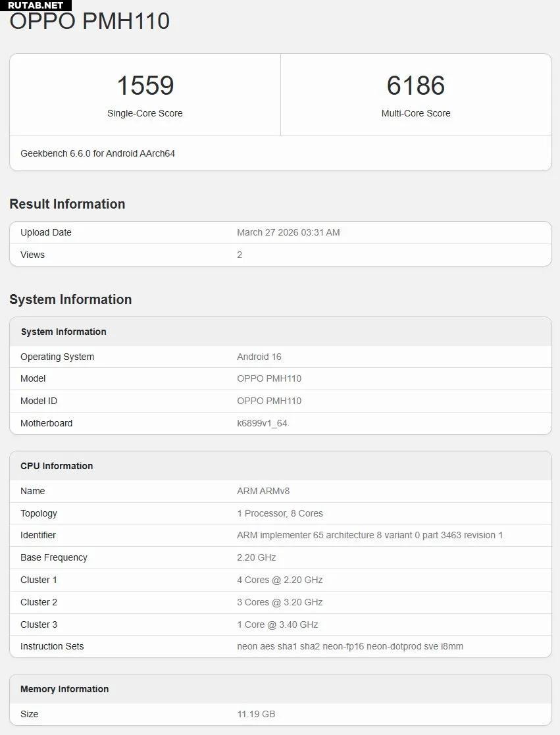Click the Geekbench 6.6.0 for Android AArch64 text
The height and width of the screenshot is (735, 560).
[x=97, y=153]
